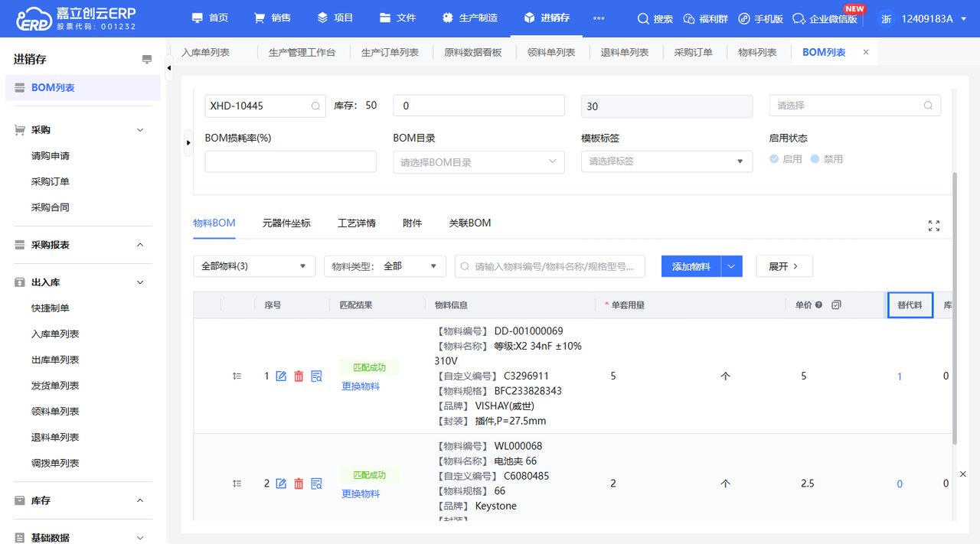Image resolution: width=980 pixels, height=544 pixels.
Task: Close the BOM列表 tab
Action: [866, 52]
